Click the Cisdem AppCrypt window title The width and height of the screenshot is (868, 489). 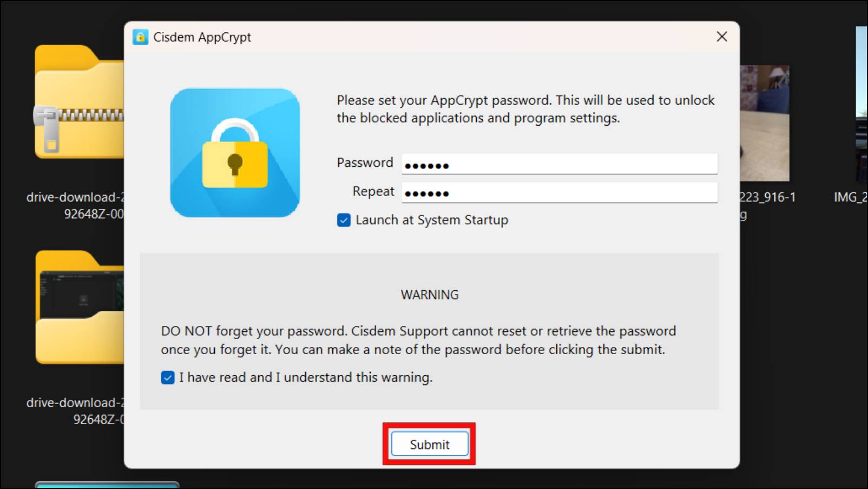pyautogui.click(x=202, y=37)
